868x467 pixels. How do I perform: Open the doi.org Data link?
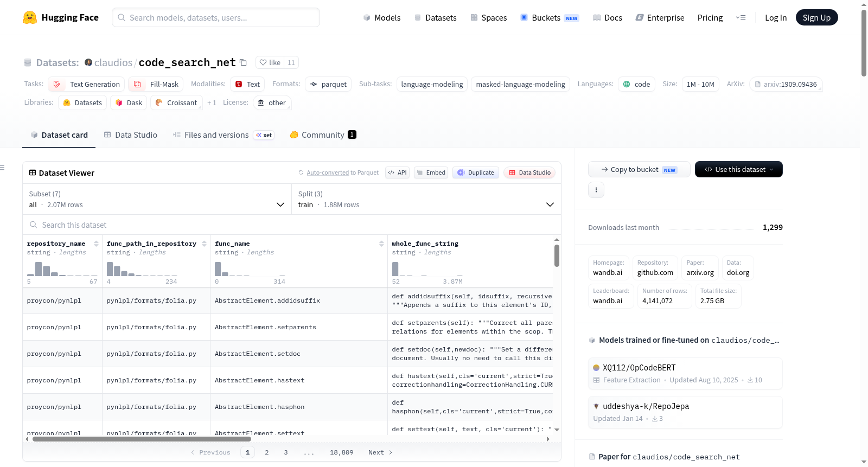pyautogui.click(x=738, y=268)
